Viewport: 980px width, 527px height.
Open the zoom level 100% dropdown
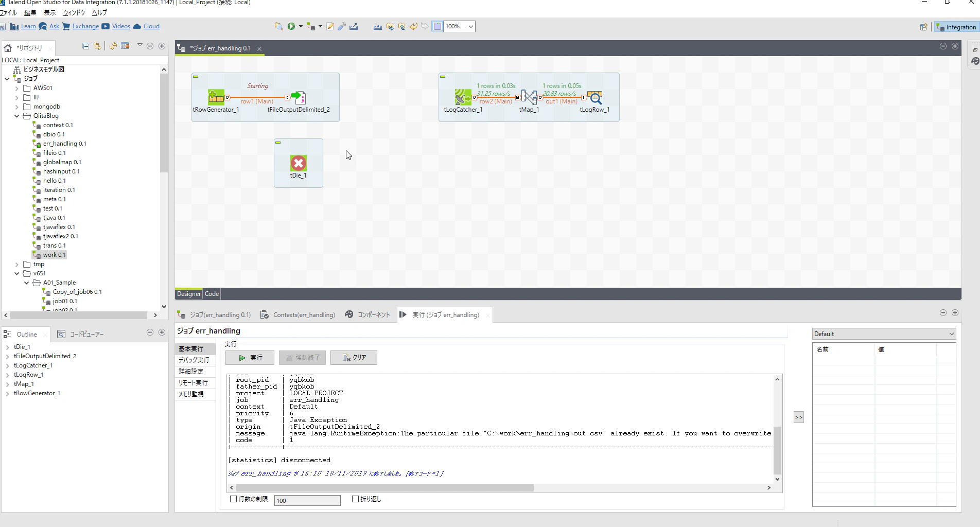pyautogui.click(x=470, y=26)
